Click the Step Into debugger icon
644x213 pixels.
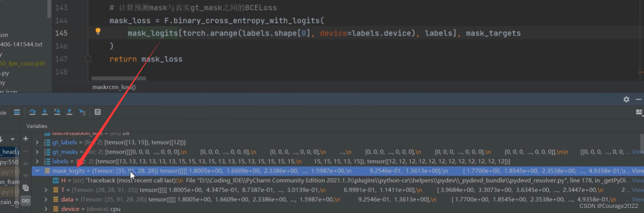pos(45,112)
